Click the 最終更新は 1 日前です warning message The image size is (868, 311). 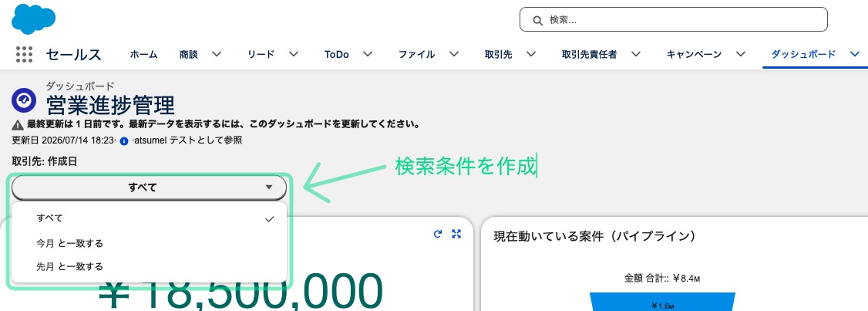coord(223,123)
